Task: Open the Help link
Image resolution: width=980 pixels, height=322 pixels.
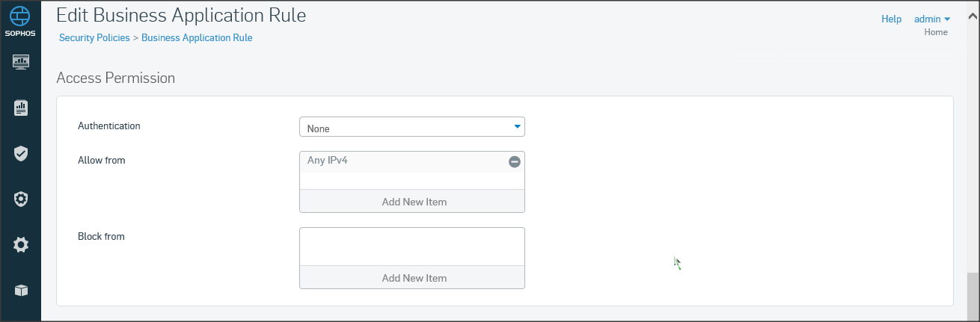Action: tap(891, 19)
